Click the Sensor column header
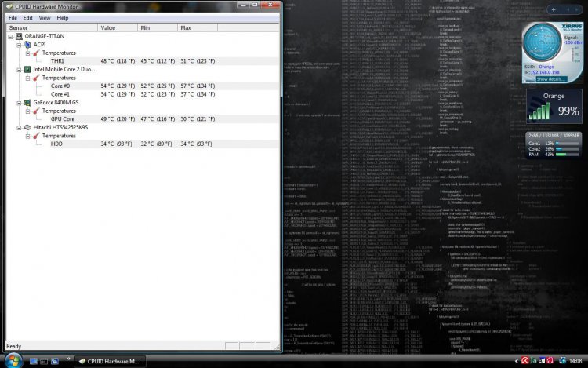 point(52,27)
